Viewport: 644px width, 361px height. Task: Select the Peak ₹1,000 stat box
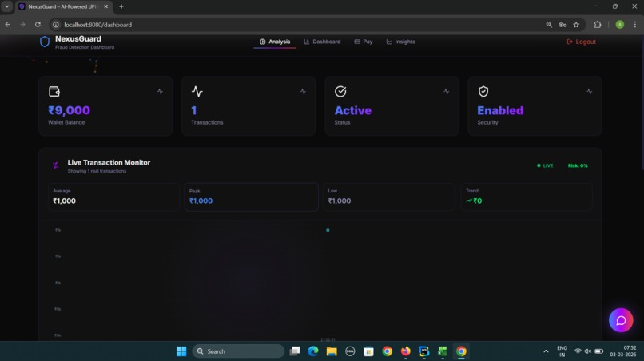click(x=252, y=196)
